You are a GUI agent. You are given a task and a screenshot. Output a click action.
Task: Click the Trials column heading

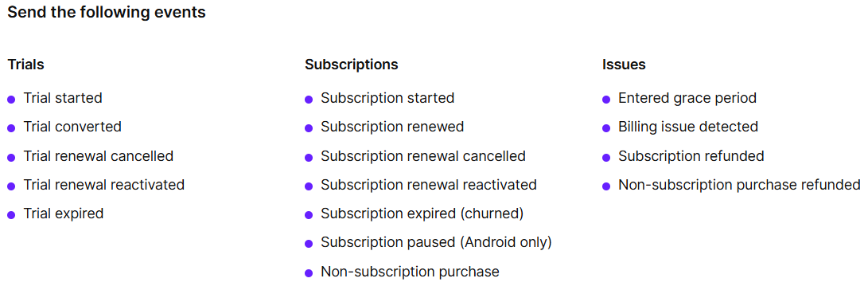pos(26,65)
